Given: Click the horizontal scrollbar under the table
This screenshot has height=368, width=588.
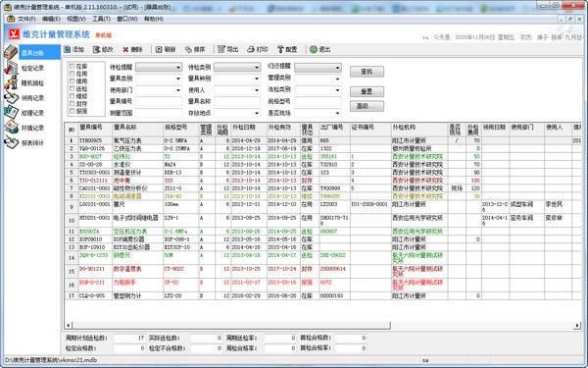Looking at the screenshot, I should (322, 325).
